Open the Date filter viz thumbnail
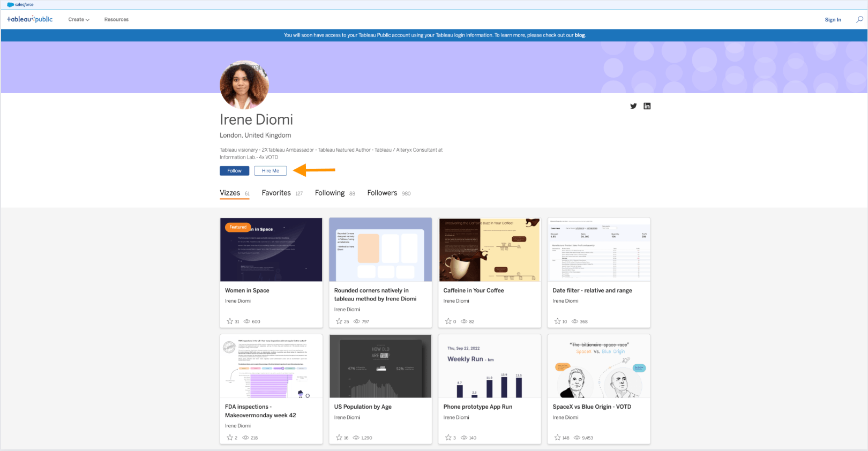Image resolution: width=868 pixels, height=451 pixels. coord(599,250)
